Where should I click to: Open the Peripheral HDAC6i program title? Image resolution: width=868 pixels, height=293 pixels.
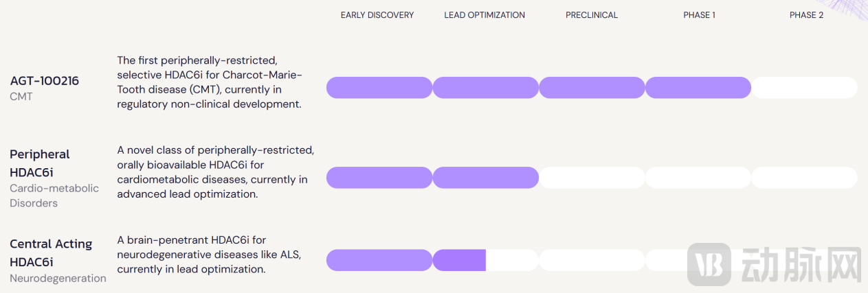click(40, 163)
